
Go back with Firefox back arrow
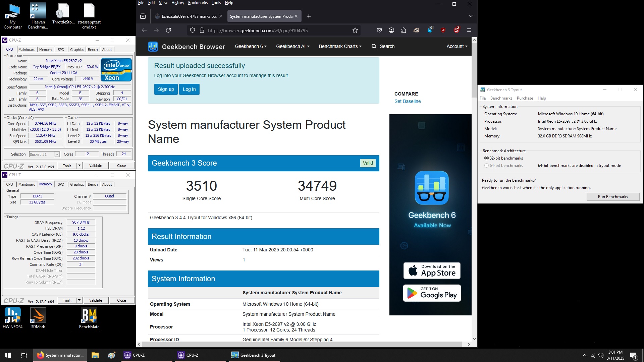pos(144,30)
